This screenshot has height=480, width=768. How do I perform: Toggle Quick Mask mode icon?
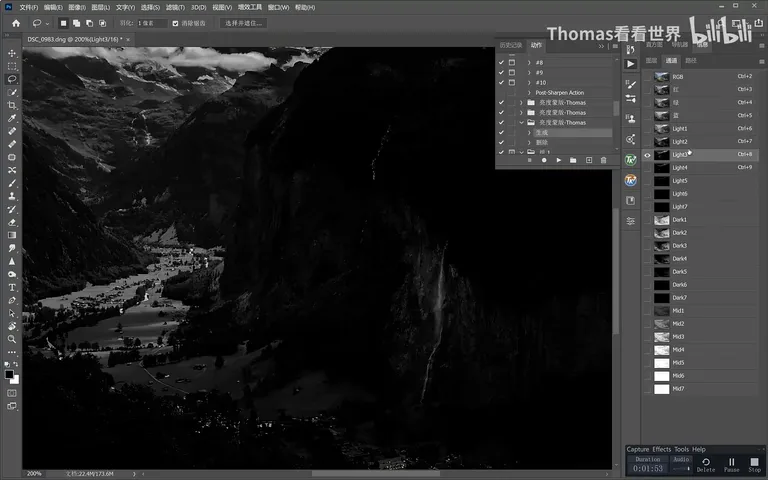tap(12, 393)
